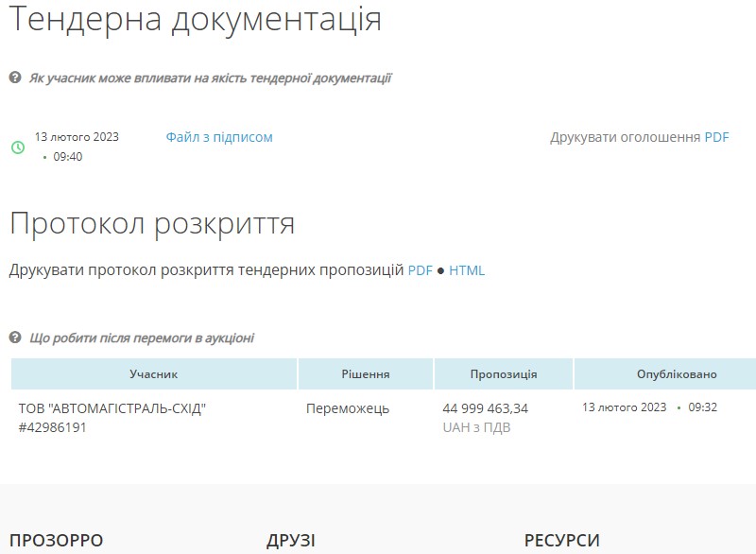Click the Тендерна документація heading
The image size is (756, 554).
click(196, 19)
